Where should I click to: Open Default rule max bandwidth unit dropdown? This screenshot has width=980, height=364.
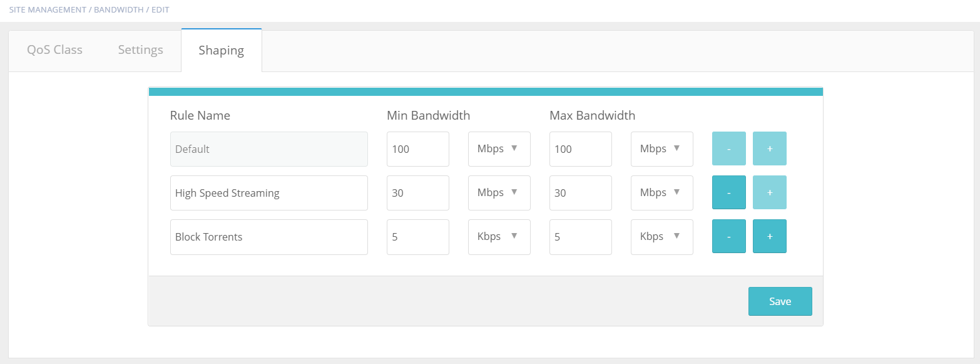[x=662, y=149]
